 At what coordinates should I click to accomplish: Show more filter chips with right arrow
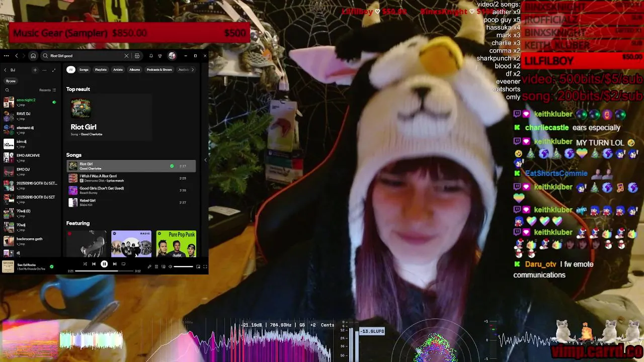click(x=193, y=70)
